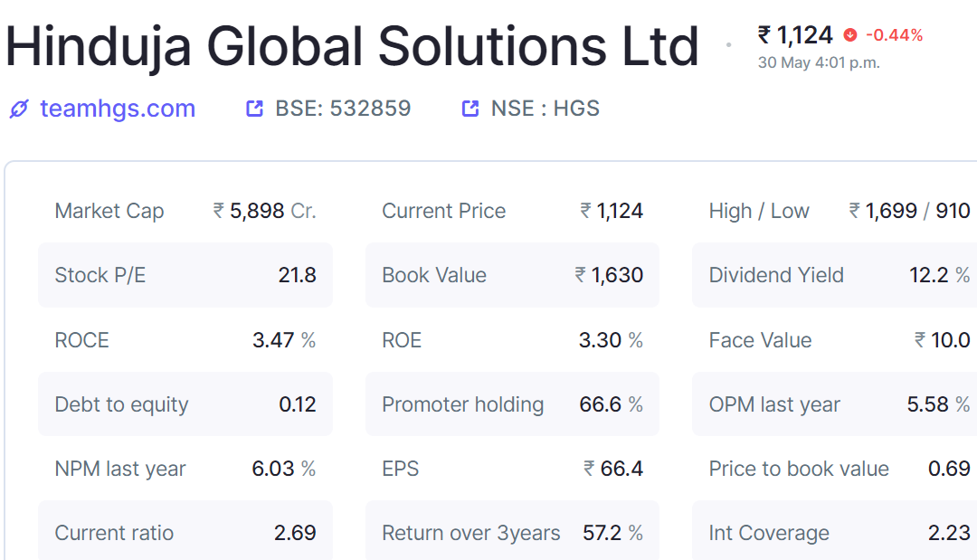Open the NSE : HGS listing link
977x560 pixels.
tap(545, 109)
